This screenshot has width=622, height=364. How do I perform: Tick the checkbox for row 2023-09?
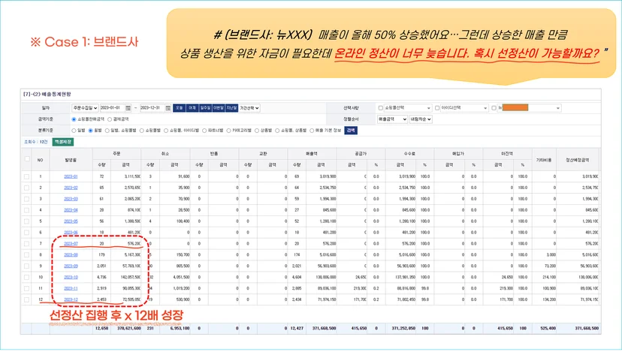[26, 266]
